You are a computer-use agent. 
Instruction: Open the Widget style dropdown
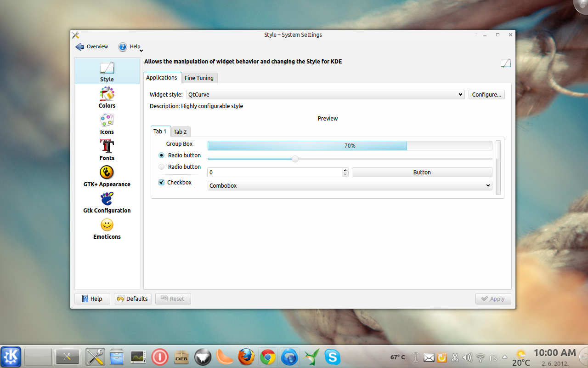[326, 94]
